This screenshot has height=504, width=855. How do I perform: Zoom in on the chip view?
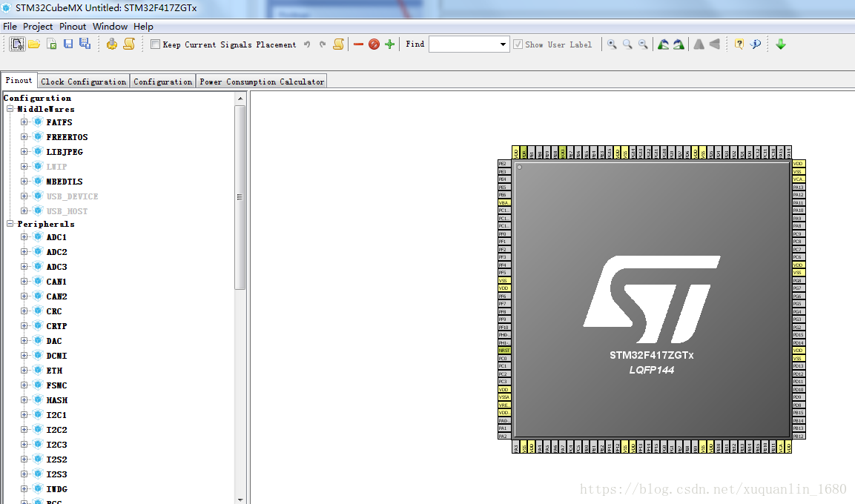[x=612, y=44]
